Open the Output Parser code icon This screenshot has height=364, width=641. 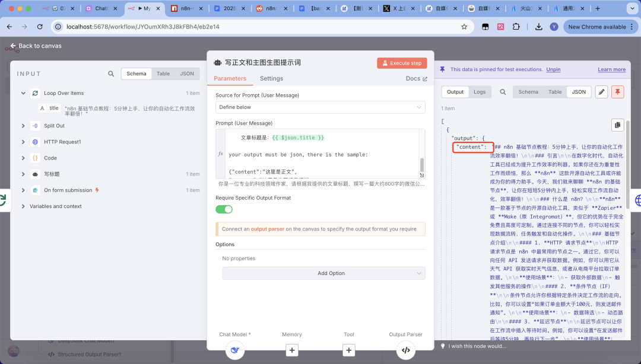pyautogui.click(x=406, y=350)
